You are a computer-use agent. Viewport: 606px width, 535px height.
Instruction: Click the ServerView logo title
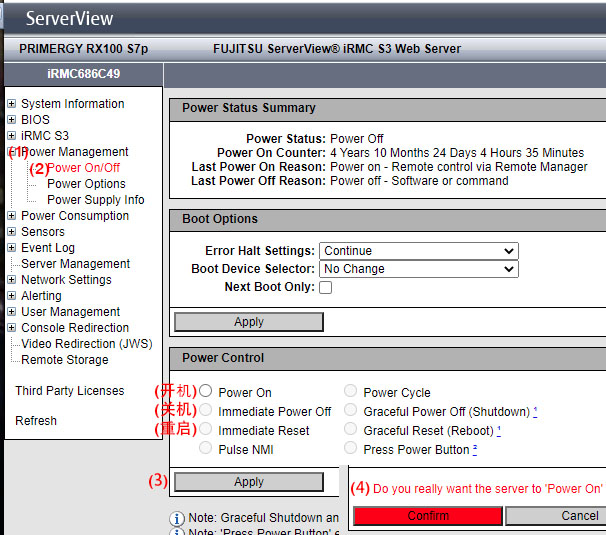[70, 18]
